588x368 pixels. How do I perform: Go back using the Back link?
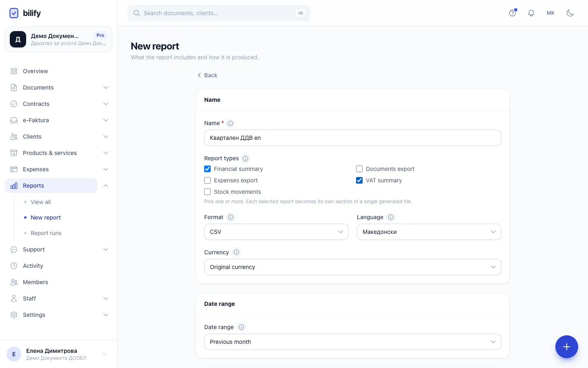pos(207,75)
